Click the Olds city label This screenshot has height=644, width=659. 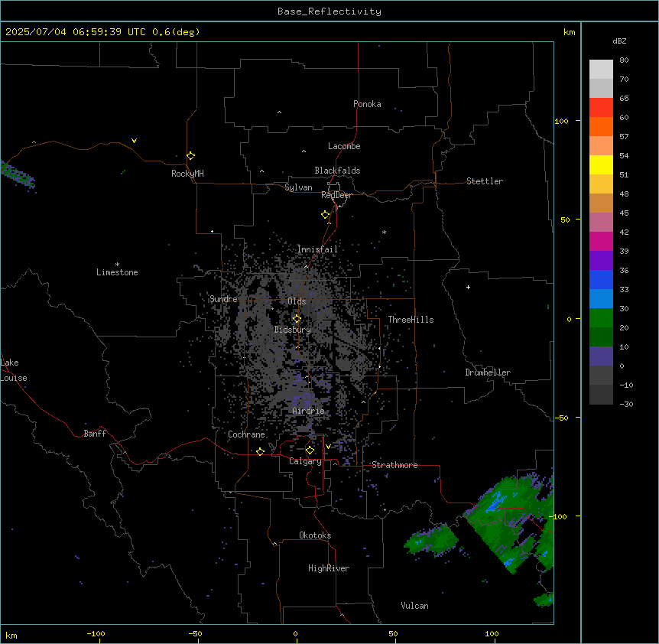coord(297,301)
